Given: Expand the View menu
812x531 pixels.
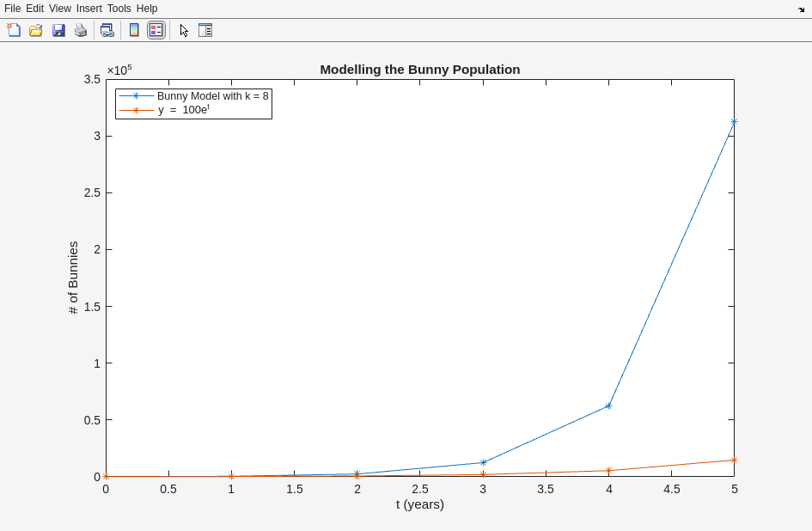Looking at the screenshot, I should point(60,9).
